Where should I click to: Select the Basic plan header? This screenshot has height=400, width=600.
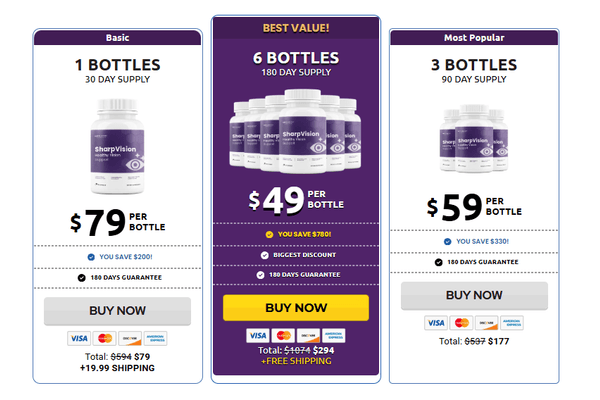(x=117, y=38)
